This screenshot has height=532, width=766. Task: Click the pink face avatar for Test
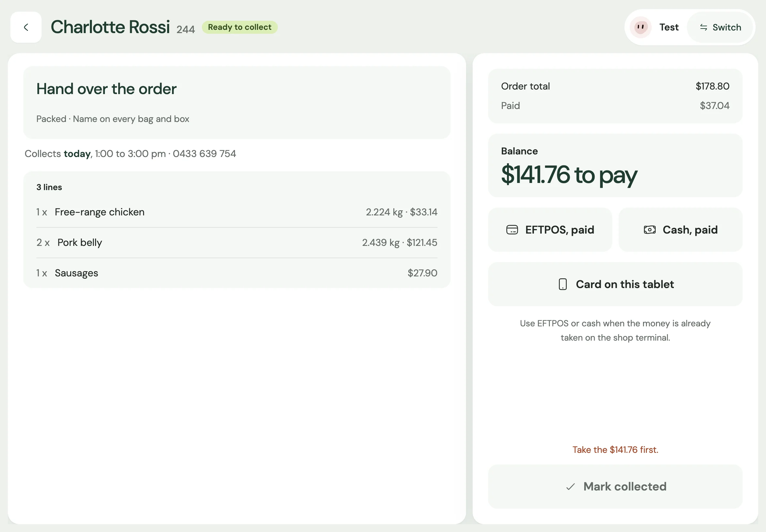pos(641,27)
